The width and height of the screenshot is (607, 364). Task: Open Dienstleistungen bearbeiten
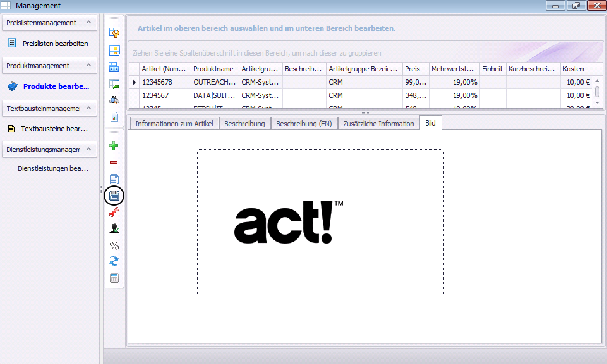point(53,168)
